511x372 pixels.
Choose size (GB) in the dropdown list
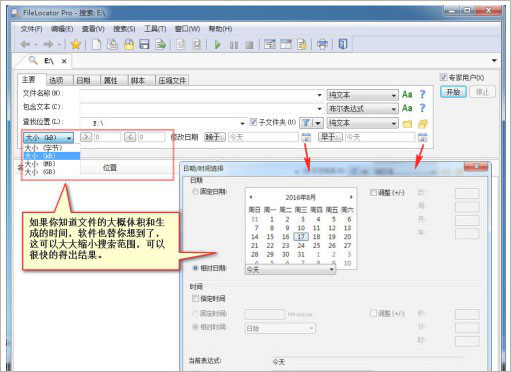point(52,172)
